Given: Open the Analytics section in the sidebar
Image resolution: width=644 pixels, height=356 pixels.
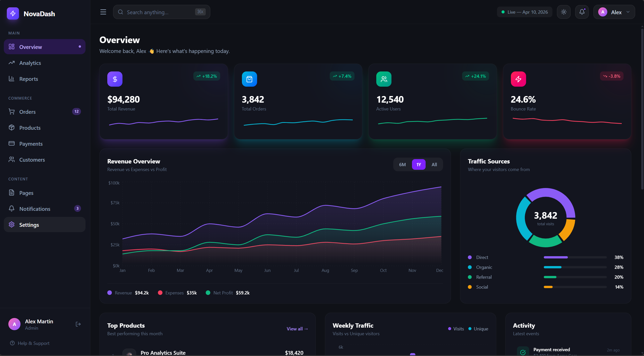Looking at the screenshot, I should click(x=30, y=63).
